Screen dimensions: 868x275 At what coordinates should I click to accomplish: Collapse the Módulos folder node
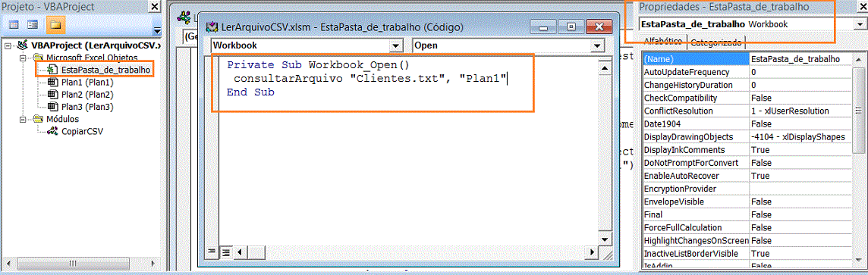23,119
